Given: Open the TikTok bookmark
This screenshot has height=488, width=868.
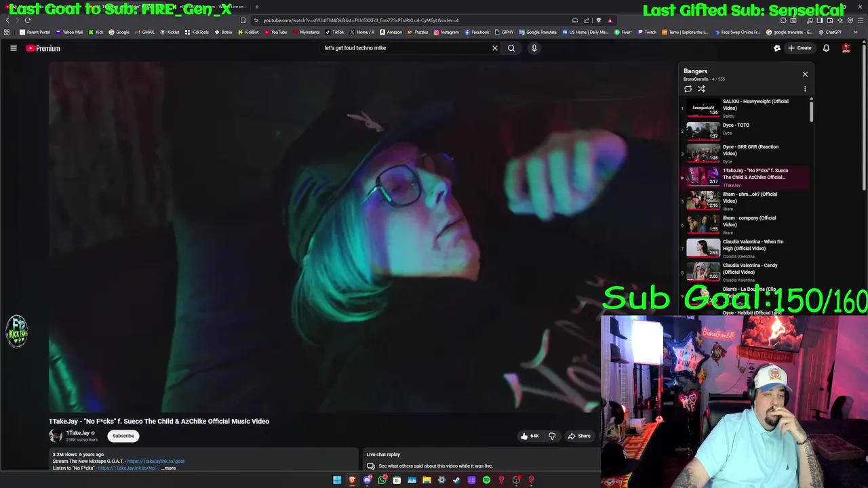Looking at the screenshot, I should 334,32.
